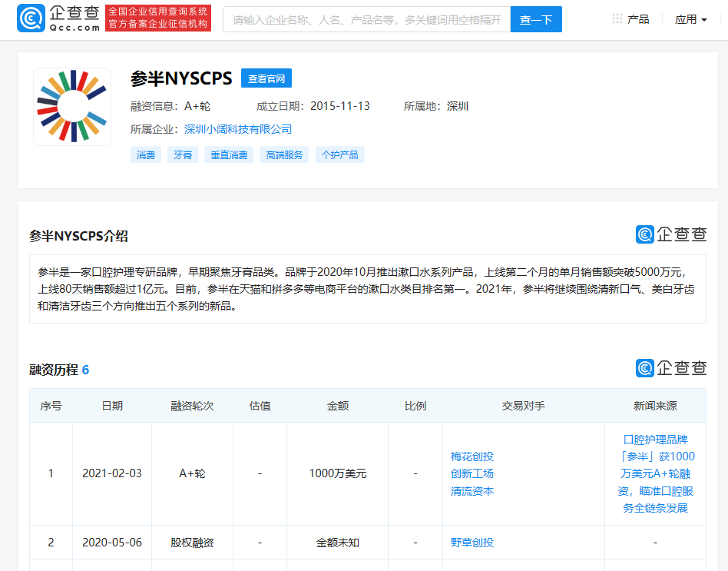
Task: Click the 日期 column header
Action: click(x=112, y=406)
